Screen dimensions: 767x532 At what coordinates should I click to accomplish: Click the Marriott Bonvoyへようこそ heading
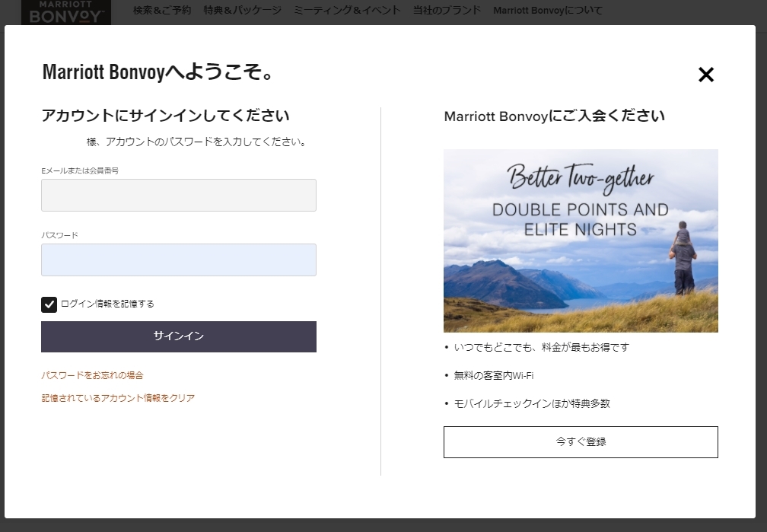[158, 72]
